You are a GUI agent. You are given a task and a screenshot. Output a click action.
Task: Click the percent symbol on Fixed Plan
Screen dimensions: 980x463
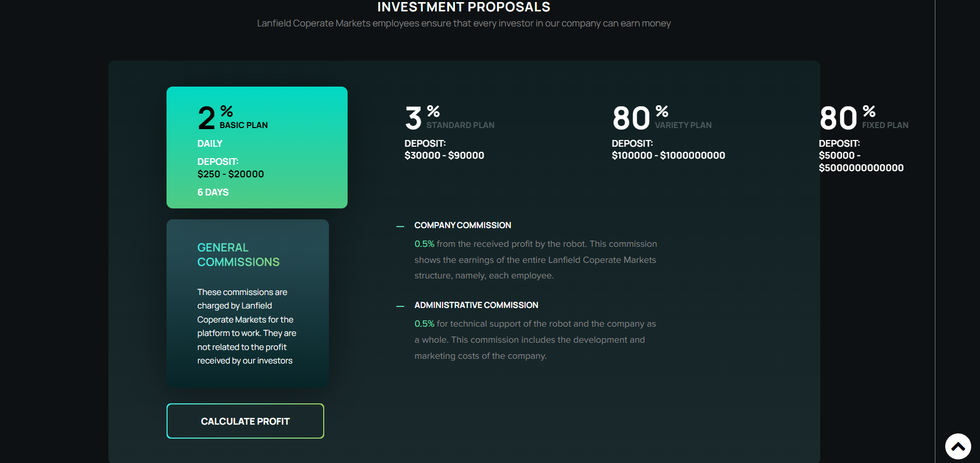[x=869, y=111]
